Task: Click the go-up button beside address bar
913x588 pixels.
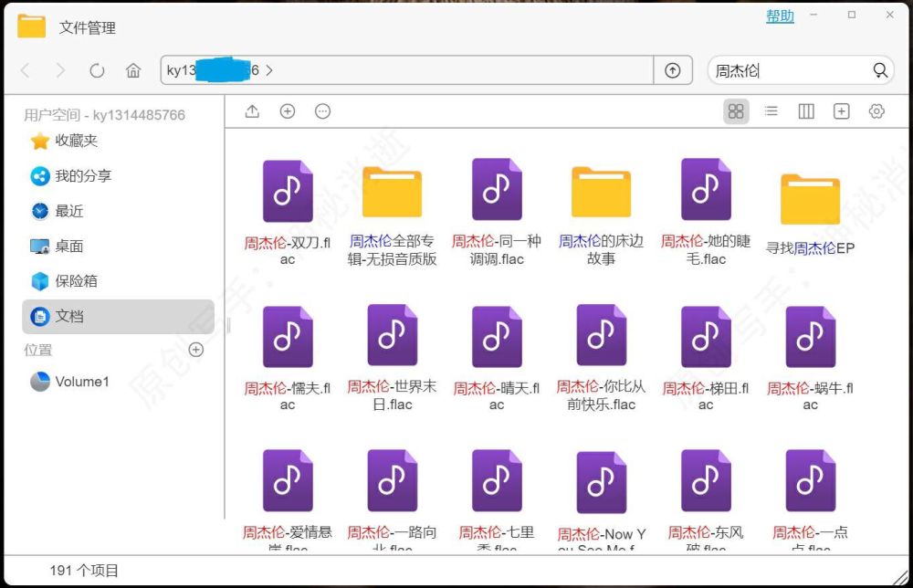Action: [673, 70]
